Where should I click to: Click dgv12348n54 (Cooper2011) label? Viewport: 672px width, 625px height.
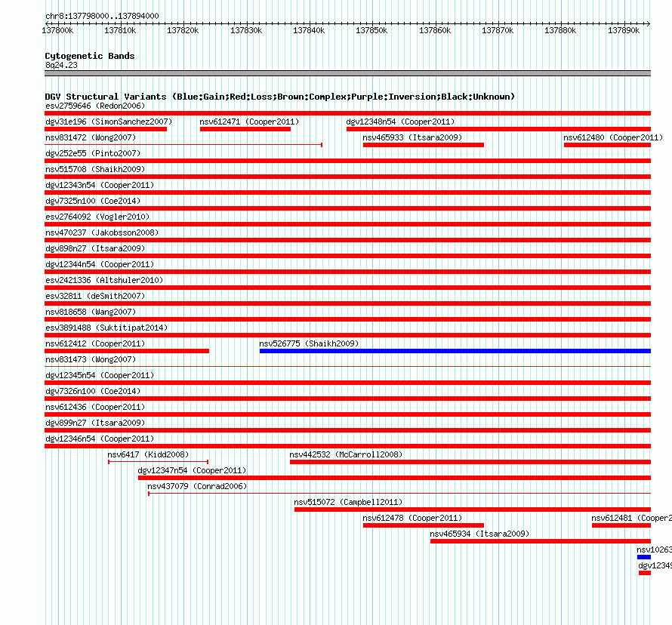coord(401,122)
